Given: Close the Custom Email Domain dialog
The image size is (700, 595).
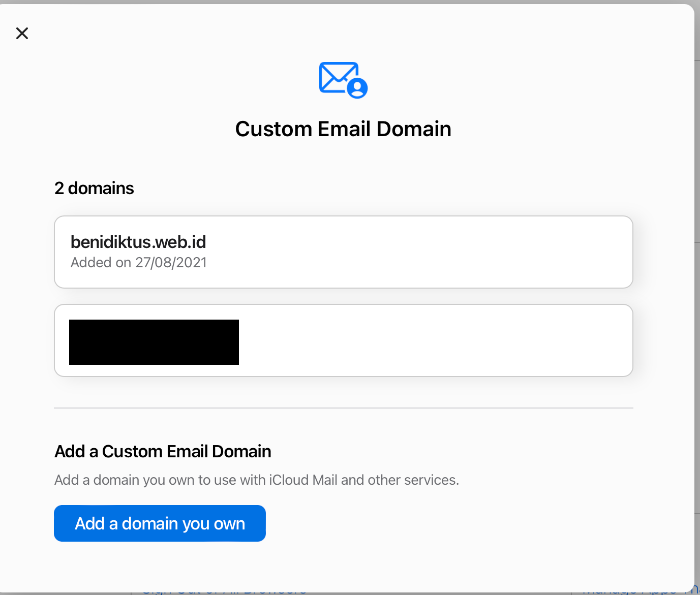Looking at the screenshot, I should 22,34.
